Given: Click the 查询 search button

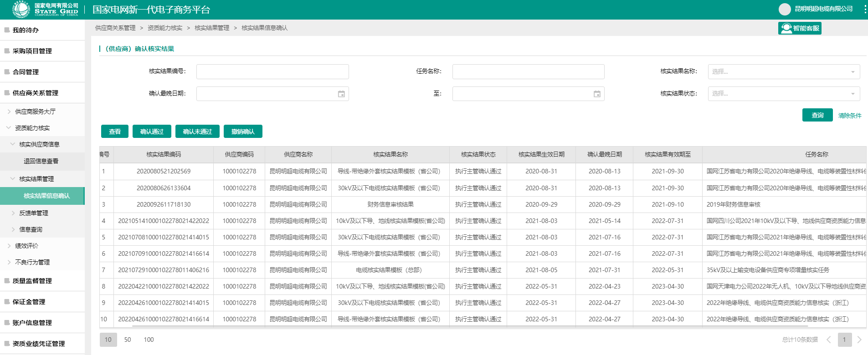Looking at the screenshot, I should point(817,115).
